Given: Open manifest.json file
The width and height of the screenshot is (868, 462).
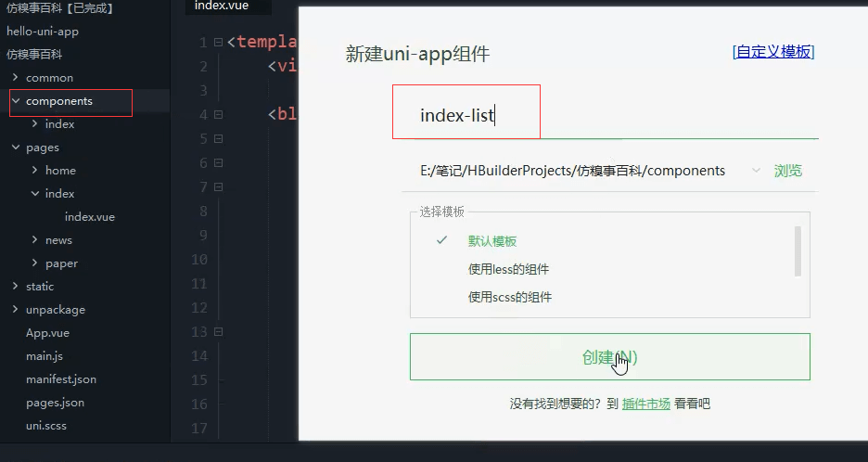Looking at the screenshot, I should tap(61, 379).
